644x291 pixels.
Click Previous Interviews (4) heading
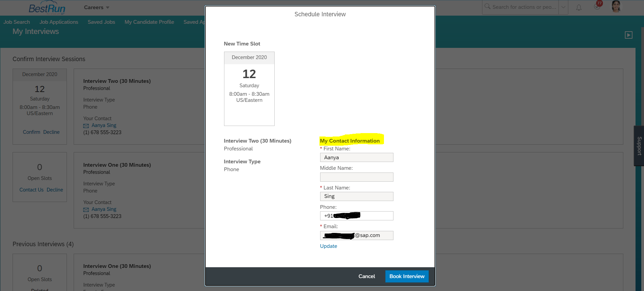pos(43,244)
